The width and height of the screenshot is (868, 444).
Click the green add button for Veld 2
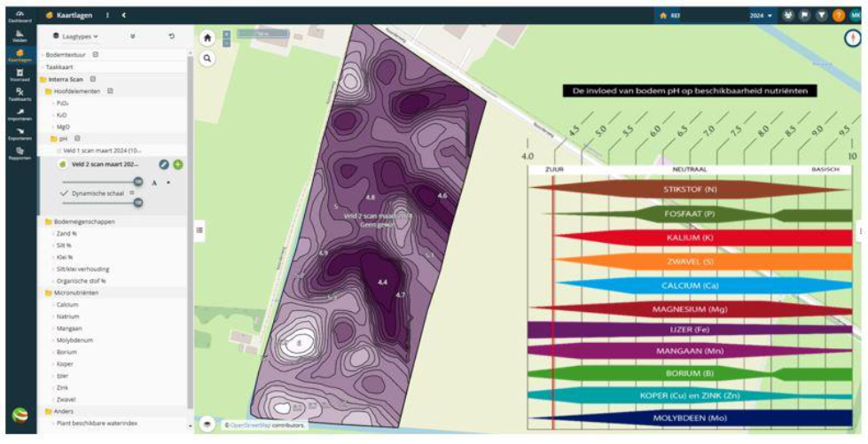[x=177, y=165]
